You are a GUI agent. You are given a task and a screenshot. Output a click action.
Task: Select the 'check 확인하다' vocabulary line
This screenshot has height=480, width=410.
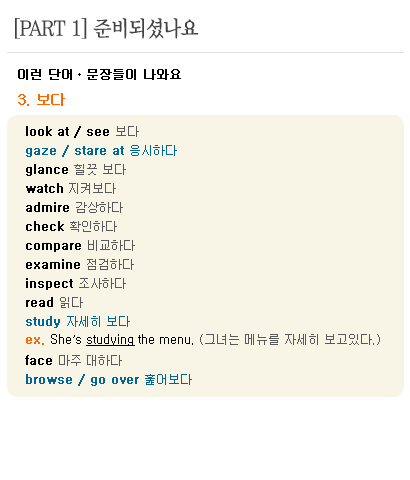[x=71, y=227]
